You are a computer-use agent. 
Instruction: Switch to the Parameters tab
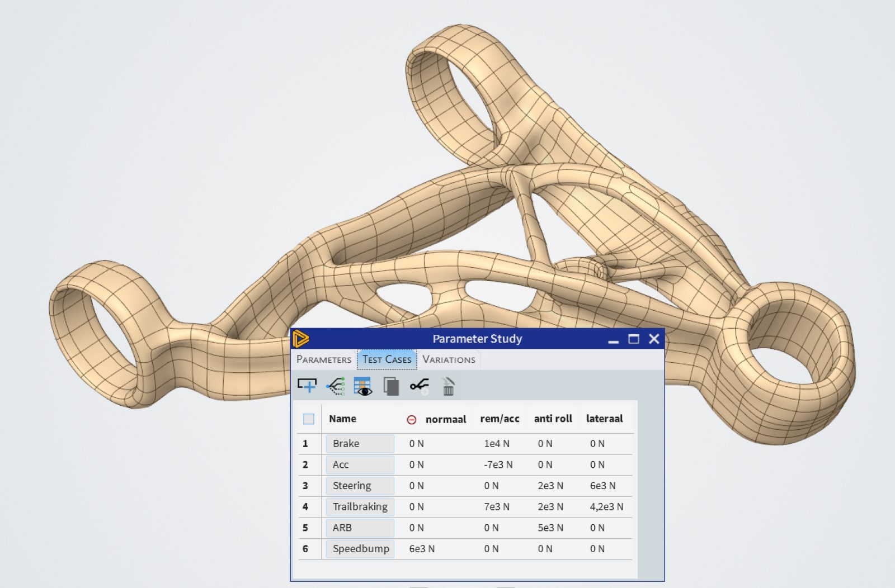coord(324,359)
